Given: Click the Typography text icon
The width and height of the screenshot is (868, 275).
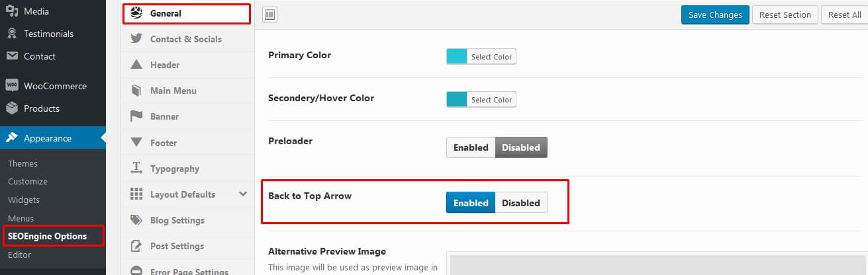Looking at the screenshot, I should [x=136, y=168].
